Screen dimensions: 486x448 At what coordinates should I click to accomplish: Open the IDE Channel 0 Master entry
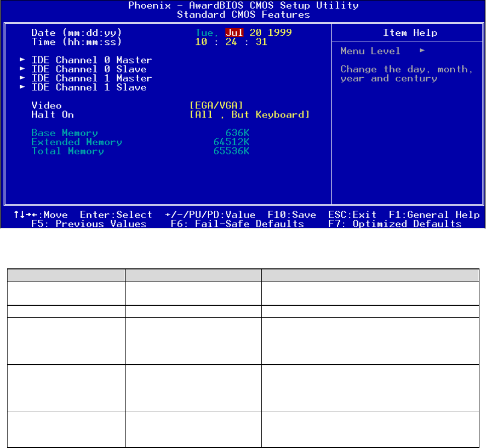point(92,60)
